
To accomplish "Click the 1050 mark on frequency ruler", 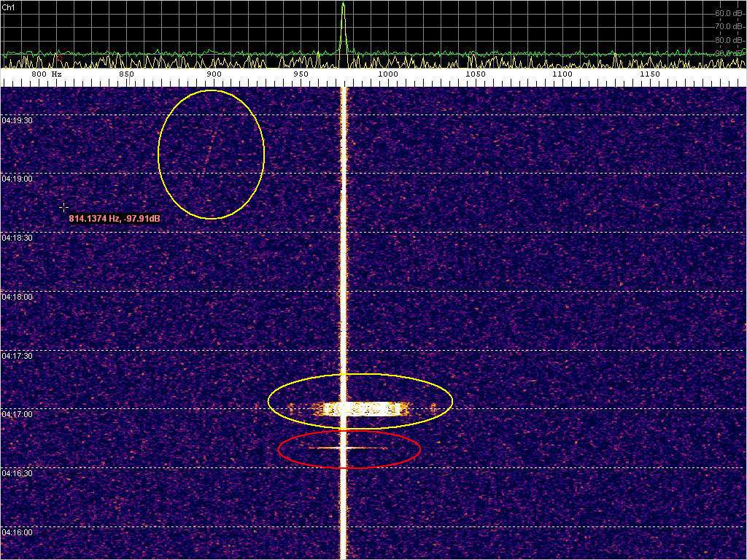I will click(x=475, y=74).
